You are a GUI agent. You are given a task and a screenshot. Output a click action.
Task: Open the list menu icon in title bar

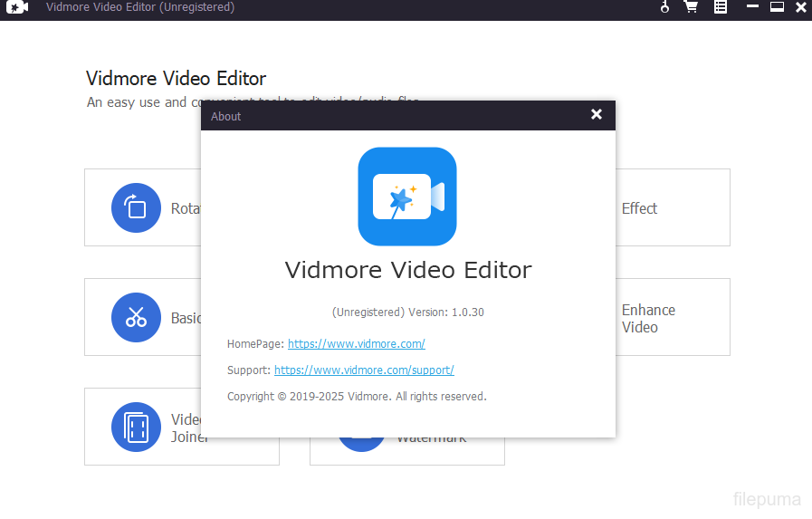pos(720,7)
